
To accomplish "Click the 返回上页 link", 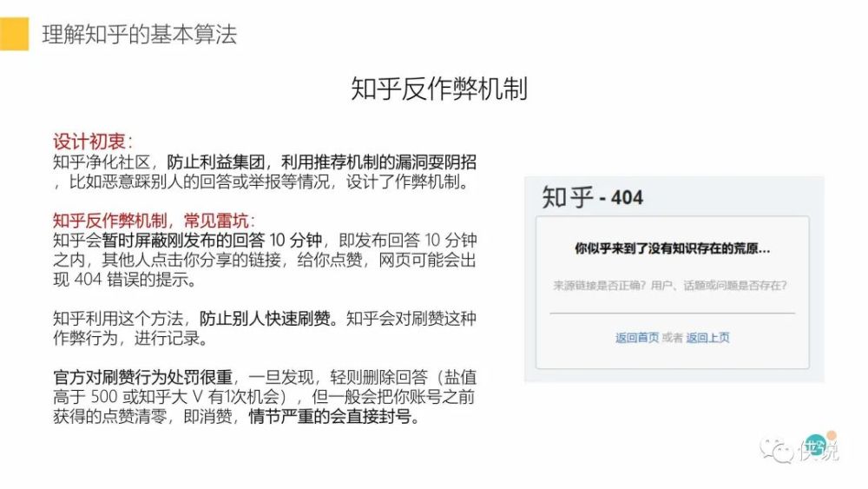I will [707, 338].
